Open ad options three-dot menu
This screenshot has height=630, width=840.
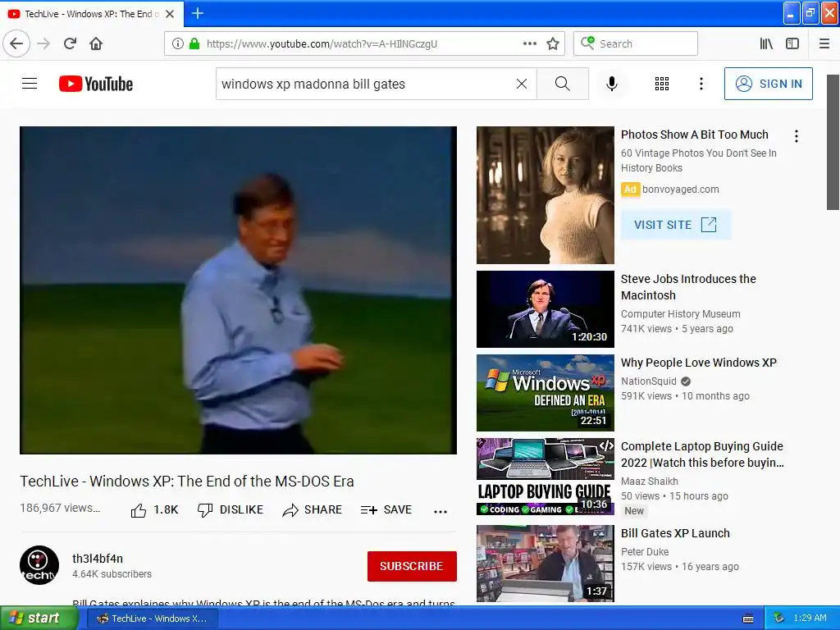pyautogui.click(x=797, y=136)
